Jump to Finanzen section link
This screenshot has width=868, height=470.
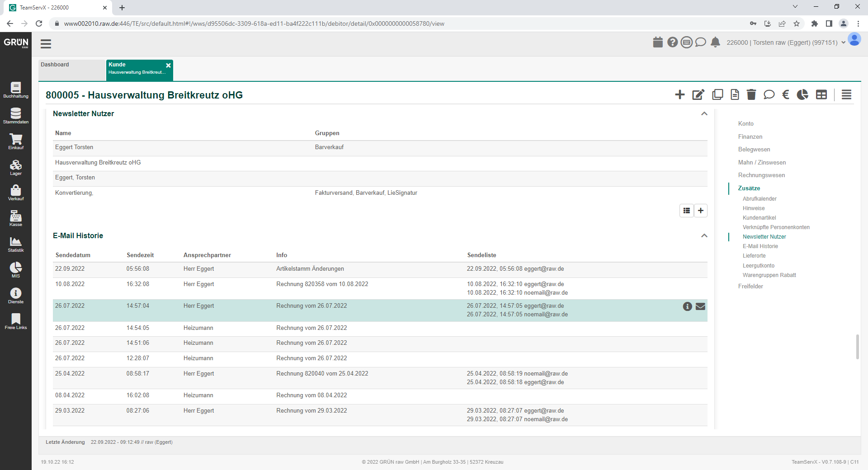pyautogui.click(x=750, y=136)
